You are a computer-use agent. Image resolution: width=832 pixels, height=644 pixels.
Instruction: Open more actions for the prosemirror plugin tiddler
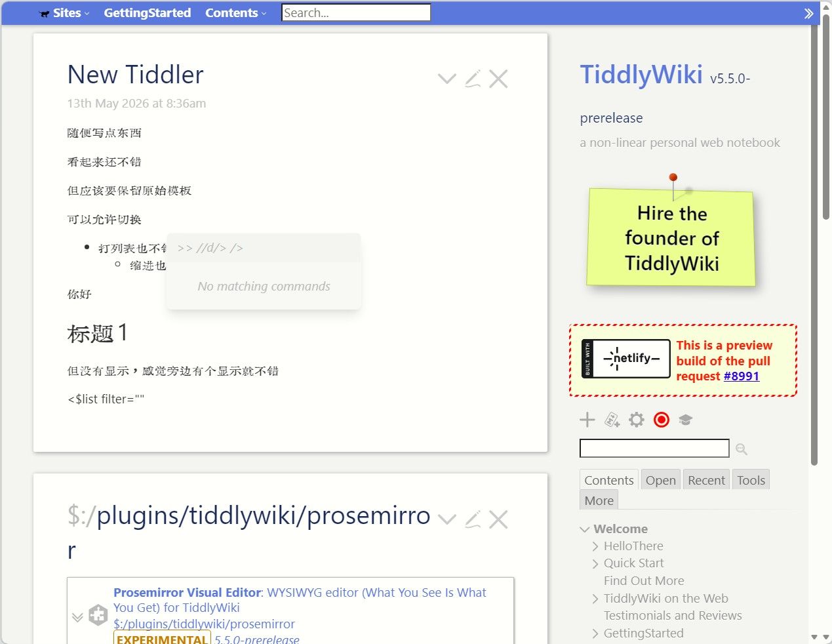447,519
